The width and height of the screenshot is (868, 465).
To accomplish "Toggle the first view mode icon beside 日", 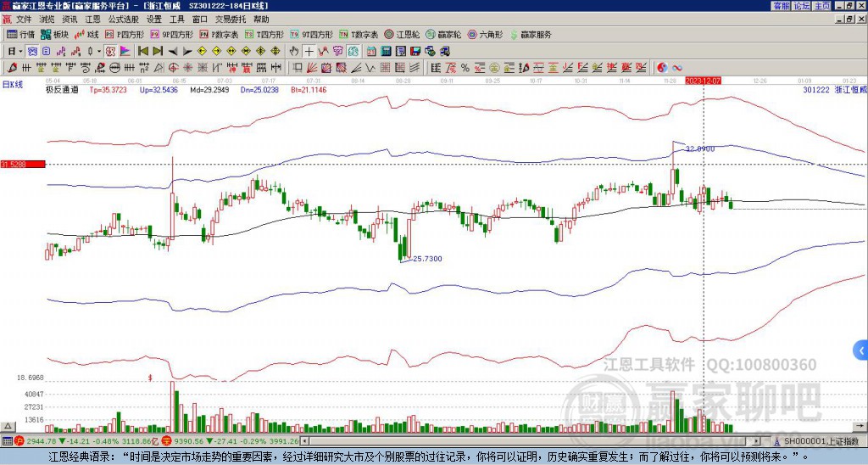I will pos(32,52).
